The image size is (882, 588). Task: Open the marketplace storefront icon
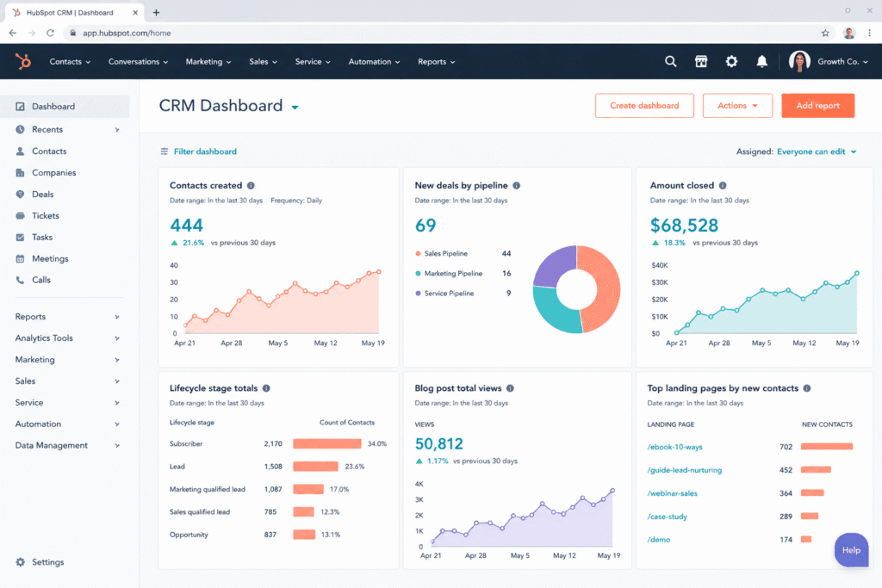701,61
